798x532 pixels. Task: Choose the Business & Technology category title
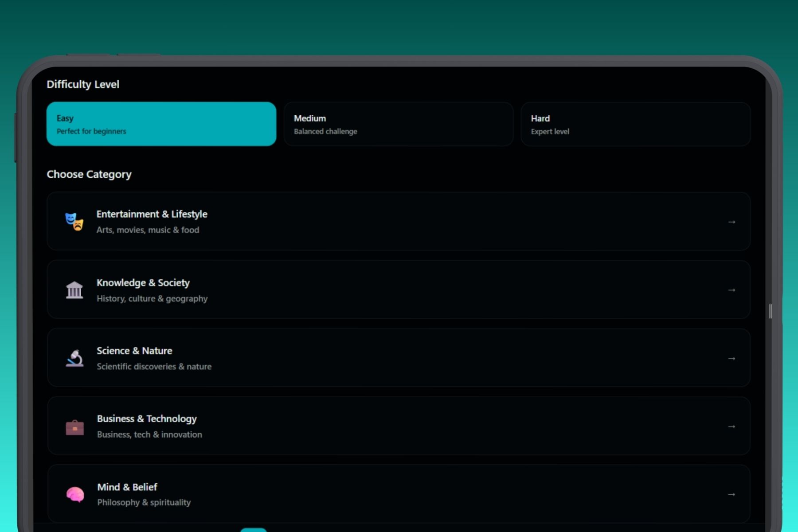(x=147, y=419)
